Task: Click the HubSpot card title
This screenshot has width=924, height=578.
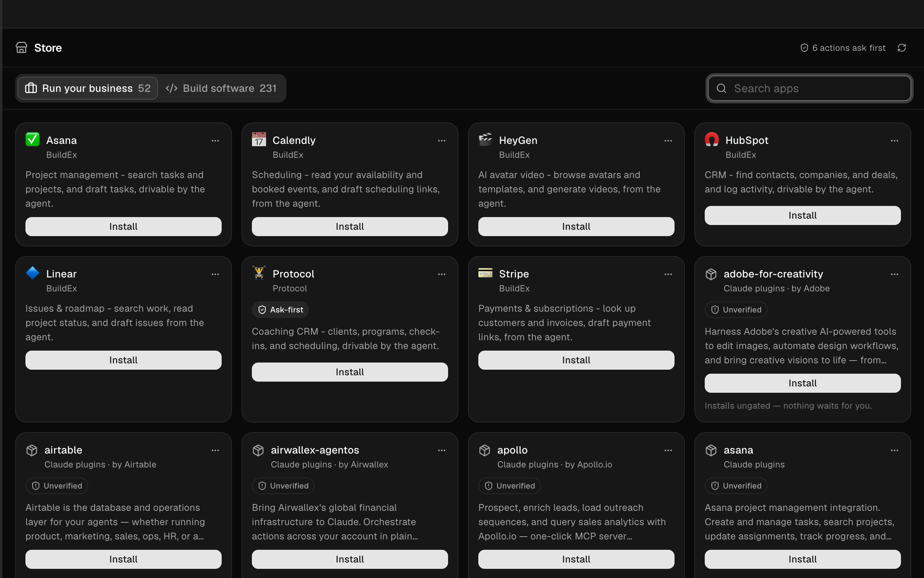Action: tap(747, 140)
